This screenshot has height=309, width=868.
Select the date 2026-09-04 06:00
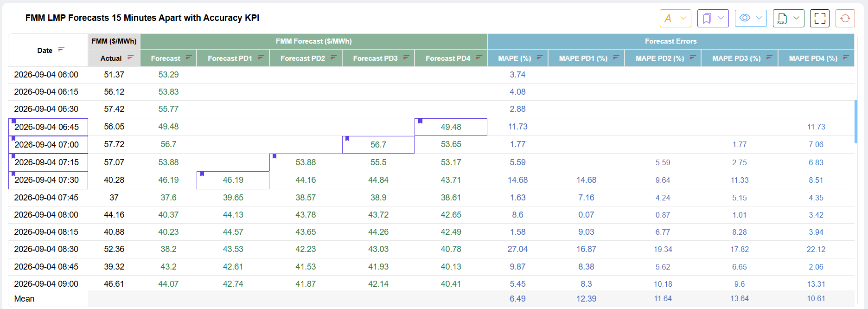click(x=46, y=75)
